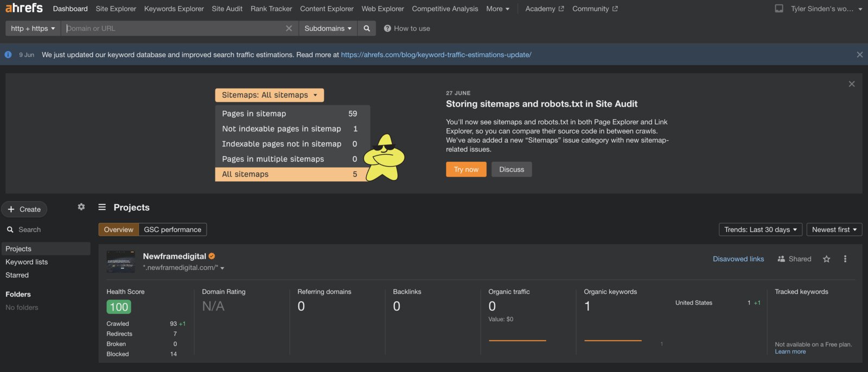The image size is (868, 372).
Task: Star the Newframedigital project
Action: [826, 259]
